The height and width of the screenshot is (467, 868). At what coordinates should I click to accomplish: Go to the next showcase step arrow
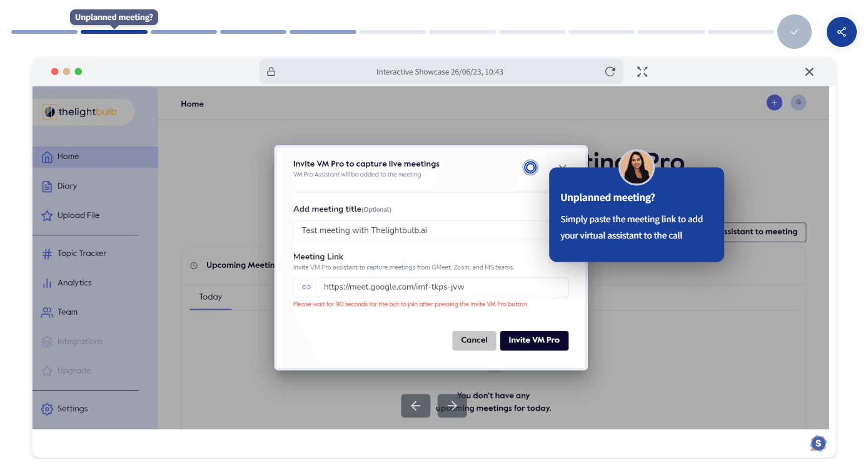click(452, 406)
